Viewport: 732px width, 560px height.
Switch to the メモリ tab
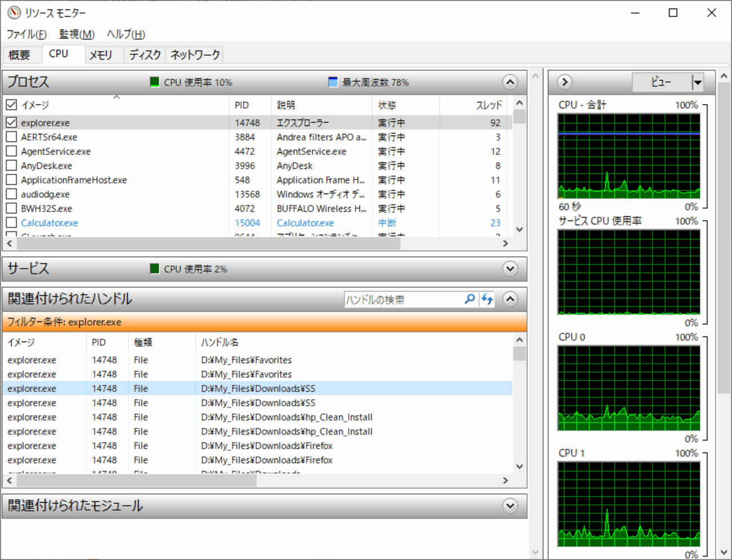point(101,55)
